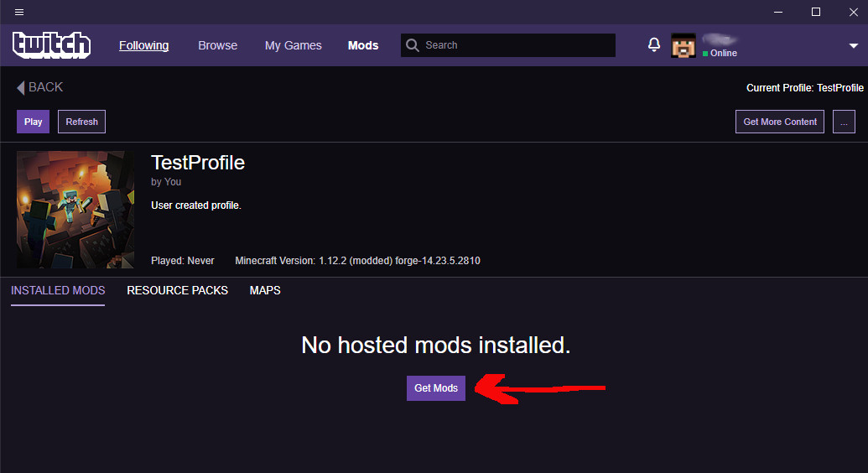Click the Refresh button
The width and height of the screenshot is (868, 473).
(82, 122)
